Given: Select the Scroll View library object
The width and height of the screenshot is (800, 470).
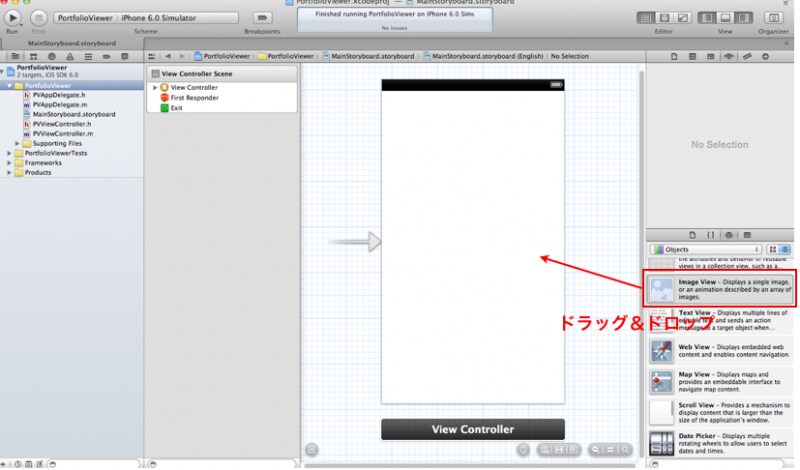Looking at the screenshot, I should point(720,412).
